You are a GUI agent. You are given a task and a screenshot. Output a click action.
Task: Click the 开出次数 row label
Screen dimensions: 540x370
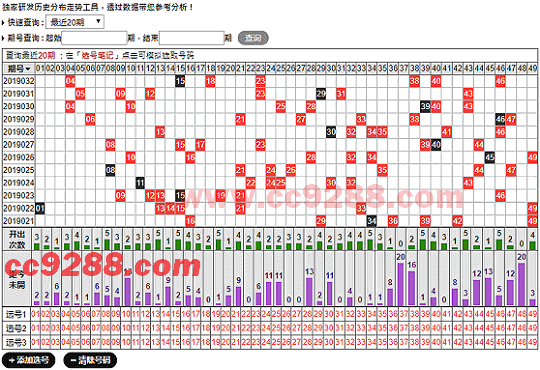[17, 239]
